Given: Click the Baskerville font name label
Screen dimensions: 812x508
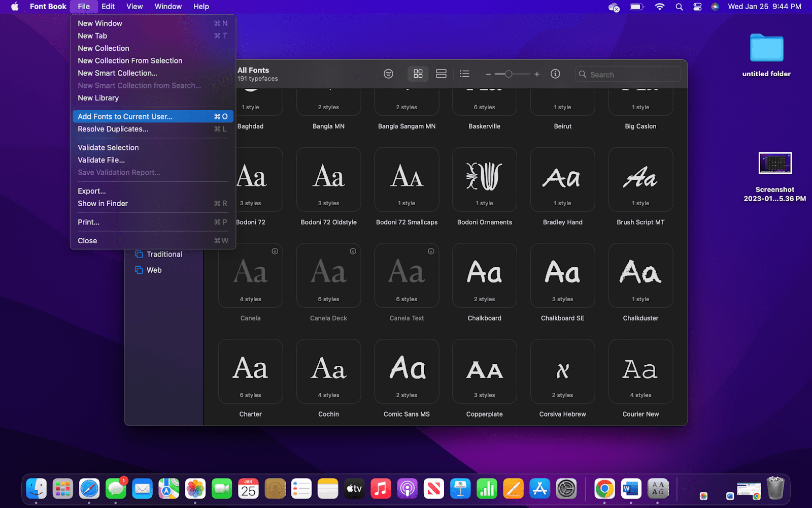Looking at the screenshot, I should (485, 126).
